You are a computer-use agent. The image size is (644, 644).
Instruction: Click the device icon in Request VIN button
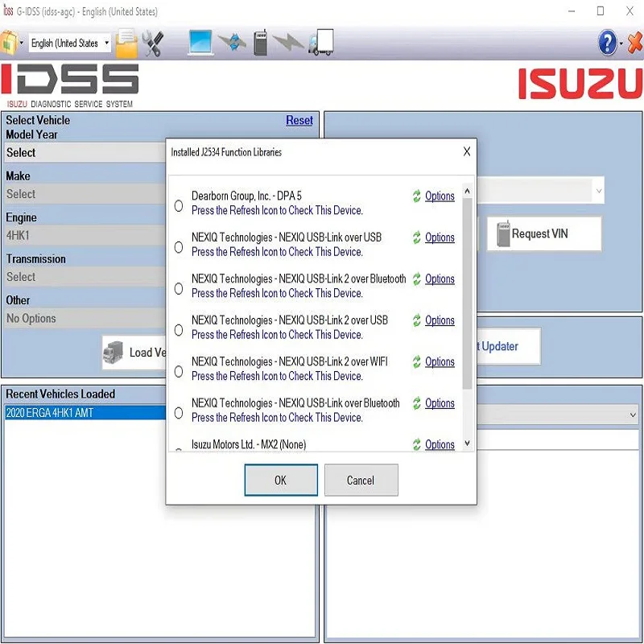click(x=503, y=233)
